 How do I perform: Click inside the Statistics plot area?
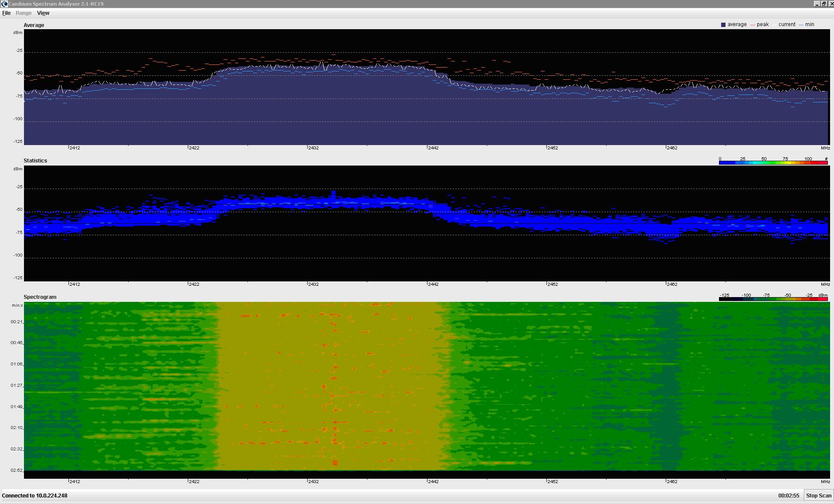click(x=427, y=223)
